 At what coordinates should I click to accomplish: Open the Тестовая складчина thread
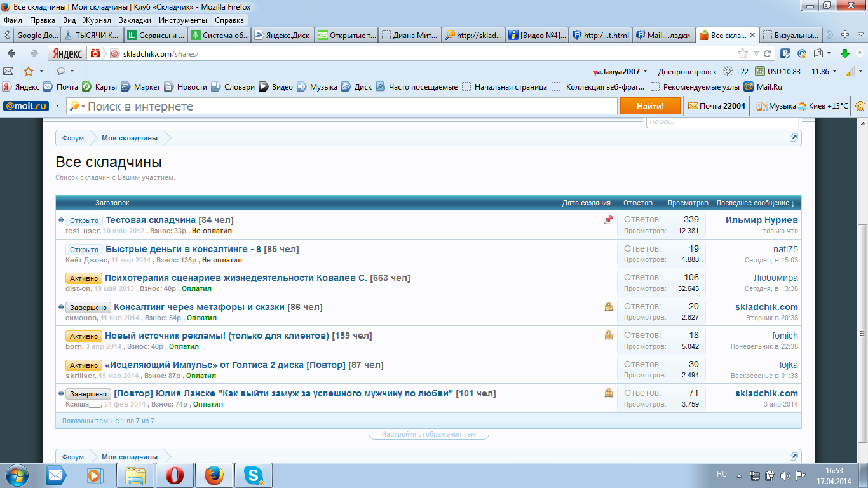point(151,220)
